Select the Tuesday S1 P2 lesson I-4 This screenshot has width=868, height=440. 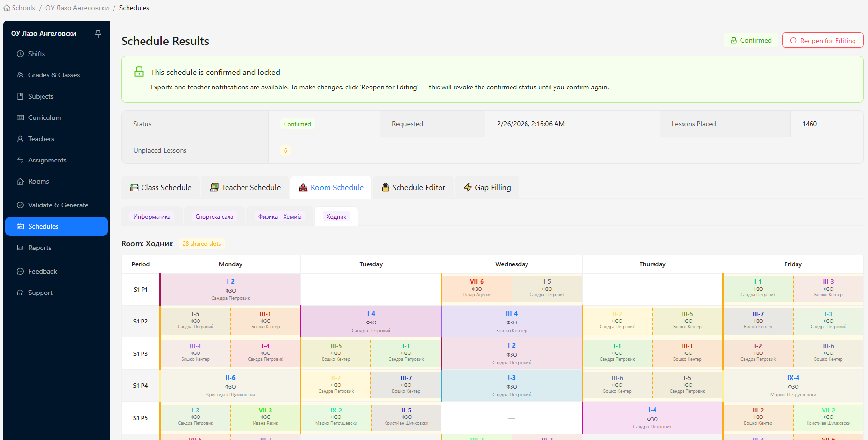point(371,321)
